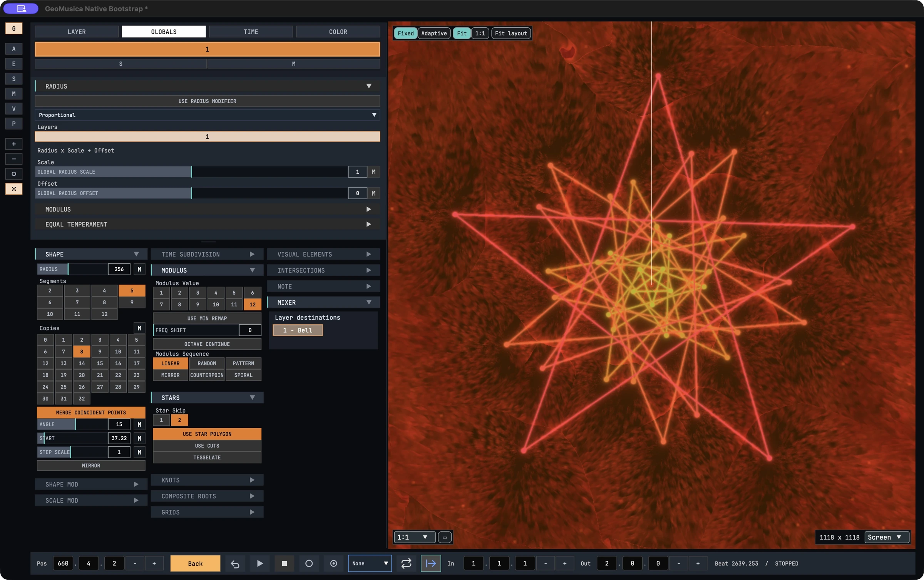The image size is (924, 580).
Task: Select Segments value 7
Action: tap(77, 302)
